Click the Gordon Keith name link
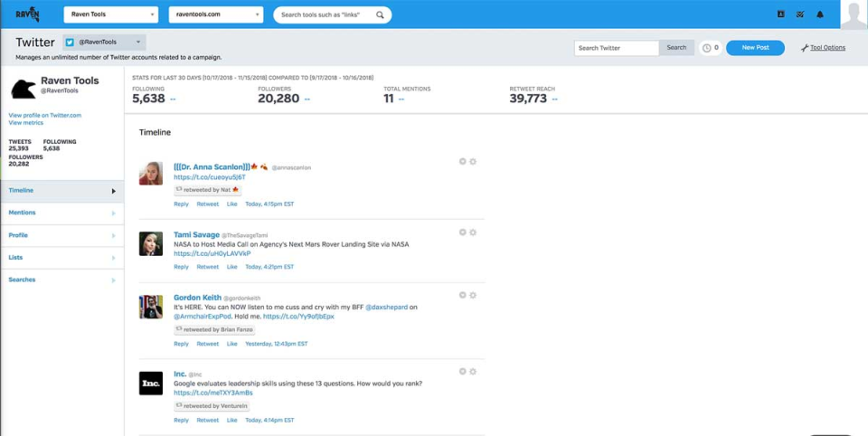 click(x=197, y=298)
